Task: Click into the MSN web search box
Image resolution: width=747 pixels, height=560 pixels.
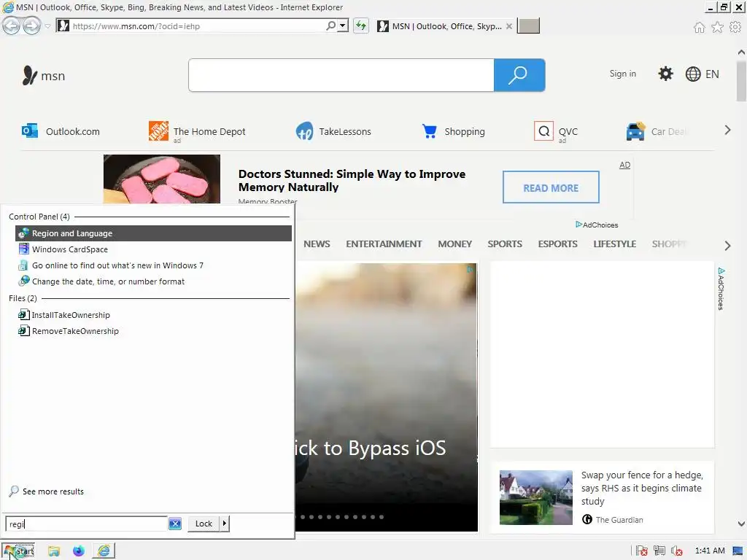Action: click(x=341, y=75)
